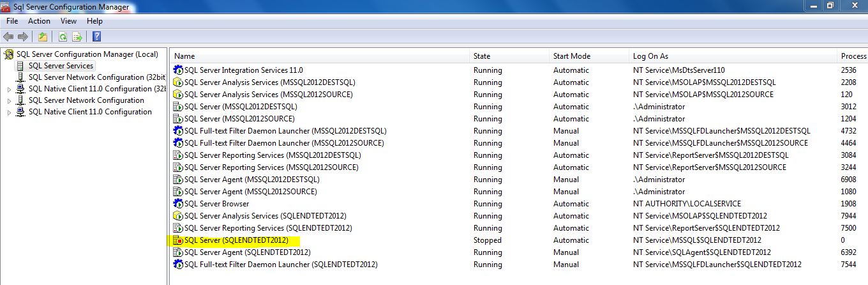Select the SQL Server (MSSQL2012DESTSQL) service icon

coord(178,107)
